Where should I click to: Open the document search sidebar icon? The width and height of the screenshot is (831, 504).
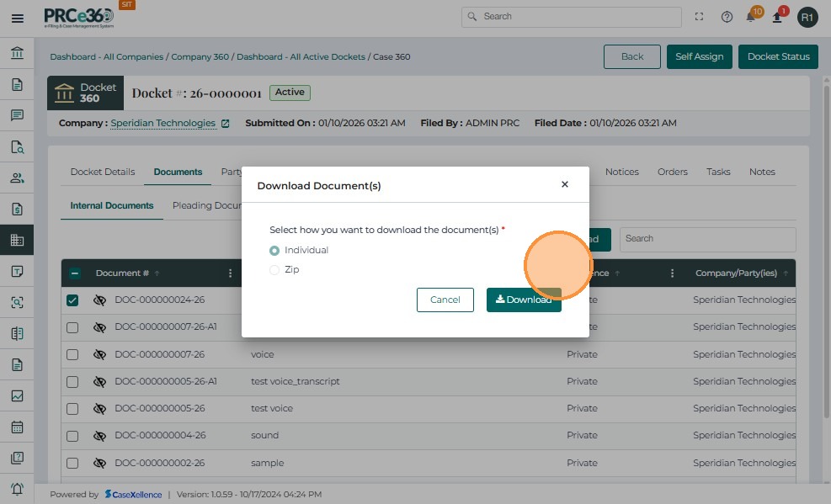(17, 146)
